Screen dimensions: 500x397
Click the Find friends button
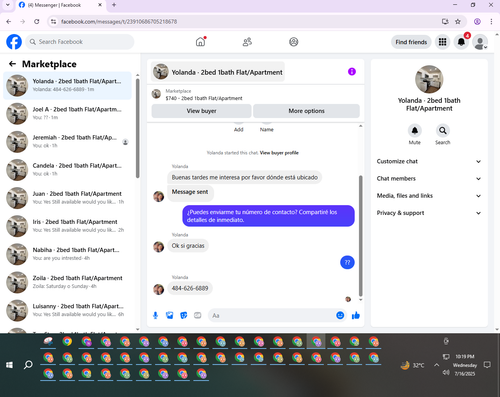click(411, 42)
